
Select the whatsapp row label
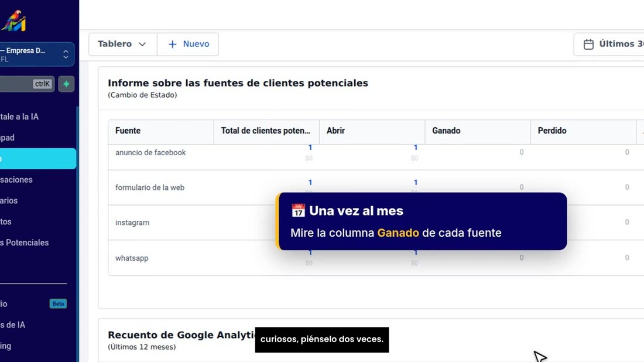[132, 258]
